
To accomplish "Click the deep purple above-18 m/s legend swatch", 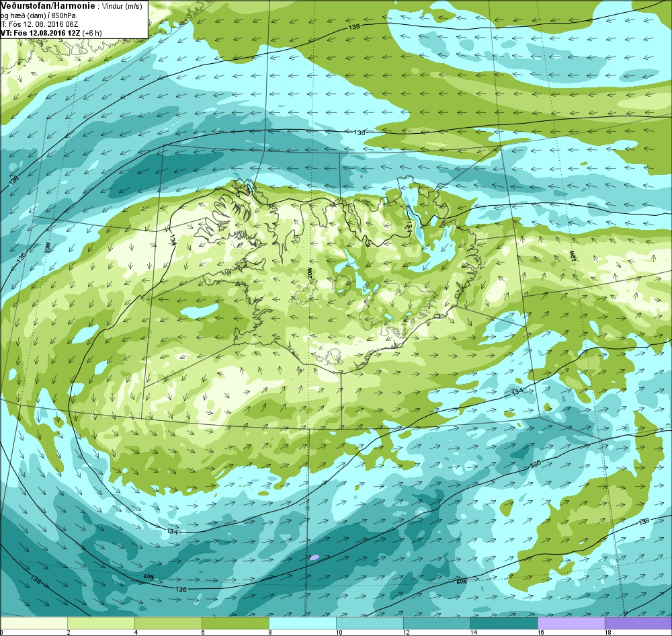I will 638,623.
